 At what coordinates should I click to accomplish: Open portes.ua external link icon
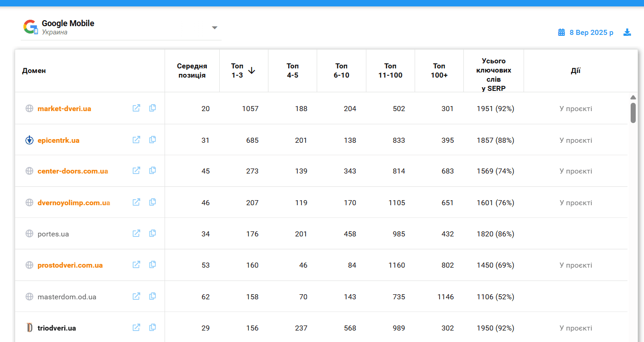coord(137,233)
